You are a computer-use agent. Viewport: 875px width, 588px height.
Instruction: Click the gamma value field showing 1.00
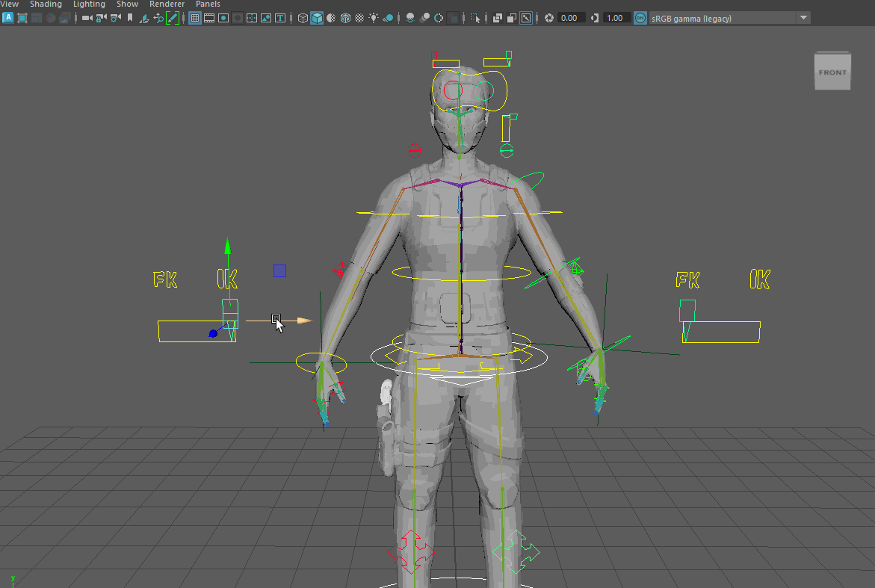click(617, 18)
